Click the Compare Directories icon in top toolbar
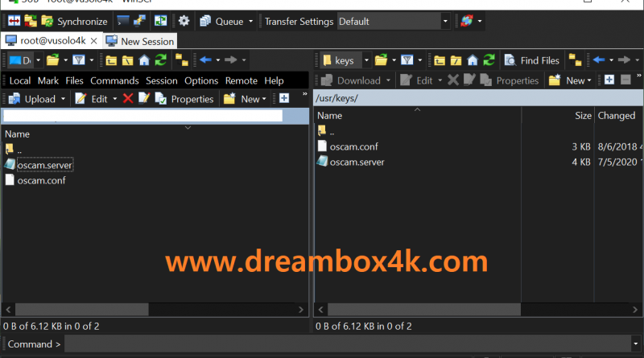This screenshot has width=644, height=358. pyautogui.click(x=14, y=21)
